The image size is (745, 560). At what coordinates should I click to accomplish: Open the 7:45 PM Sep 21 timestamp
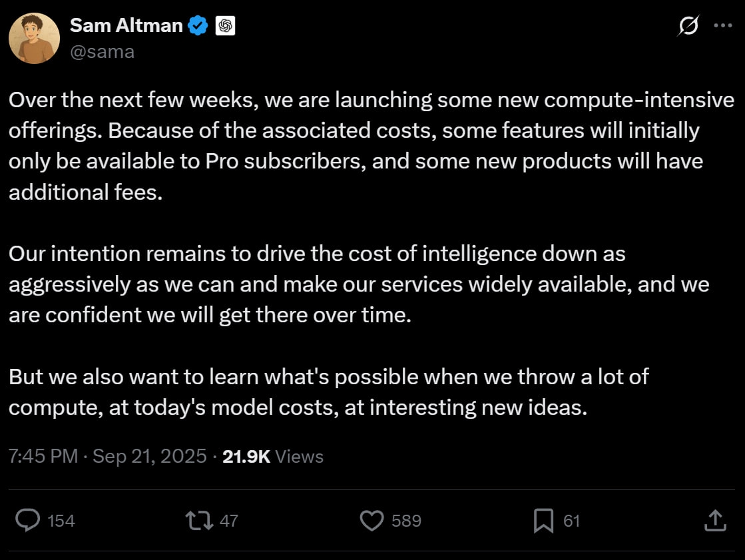pyautogui.click(x=107, y=457)
